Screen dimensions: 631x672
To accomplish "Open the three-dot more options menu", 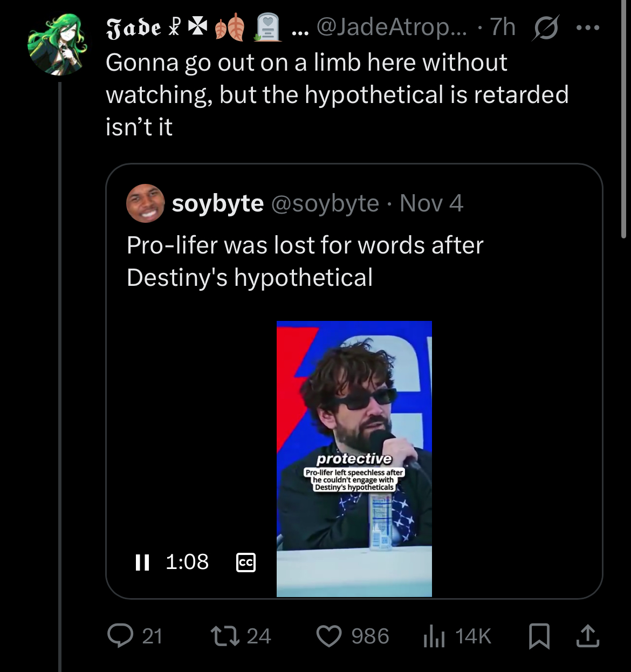I will (x=588, y=28).
